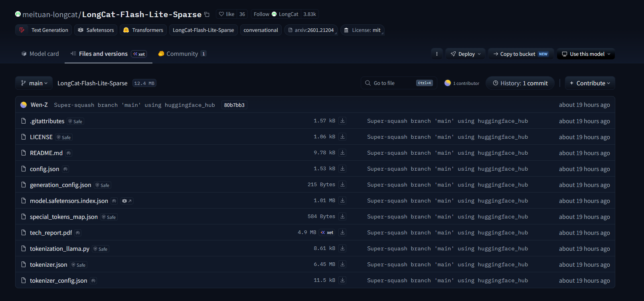
Task: Open the README.md file
Action: point(46,153)
